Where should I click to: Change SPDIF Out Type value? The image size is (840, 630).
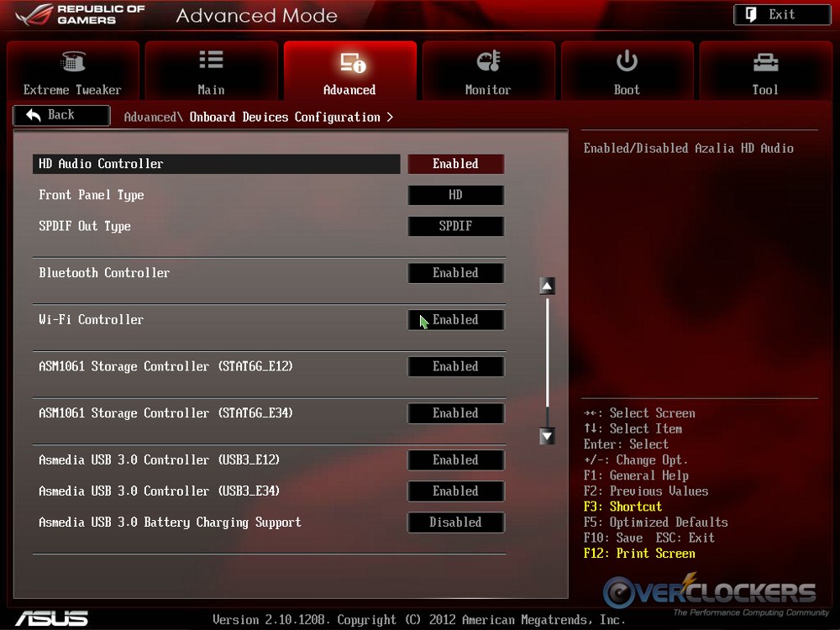pyautogui.click(x=455, y=226)
